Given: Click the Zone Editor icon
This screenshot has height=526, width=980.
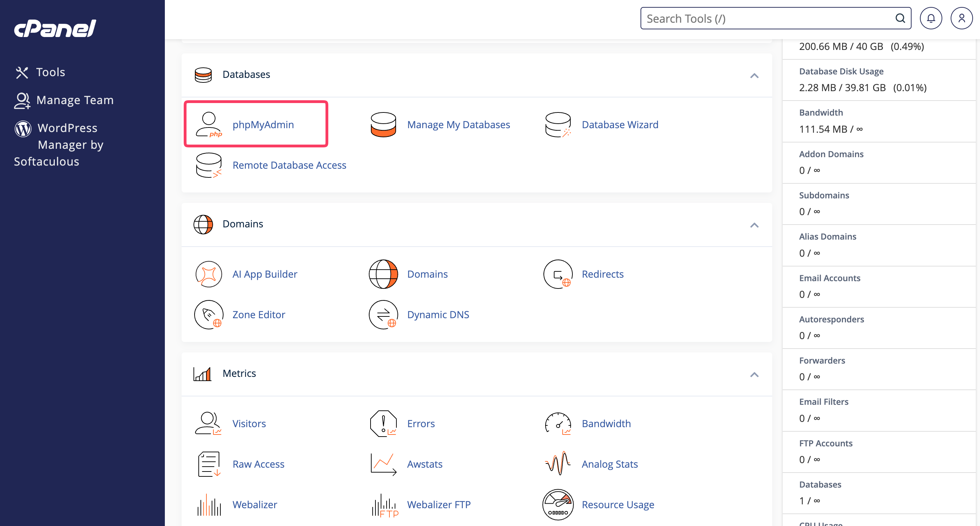Looking at the screenshot, I should pyautogui.click(x=209, y=315).
